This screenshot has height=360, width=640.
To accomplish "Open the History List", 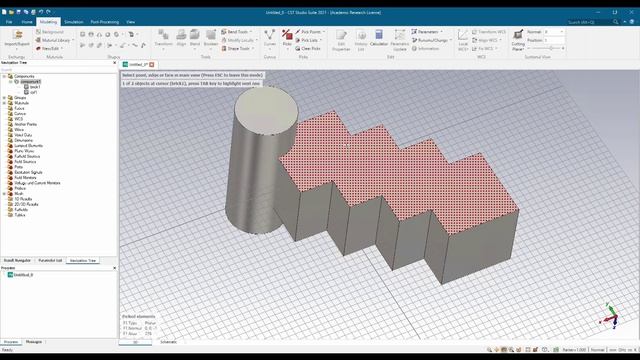I will [x=361, y=40].
